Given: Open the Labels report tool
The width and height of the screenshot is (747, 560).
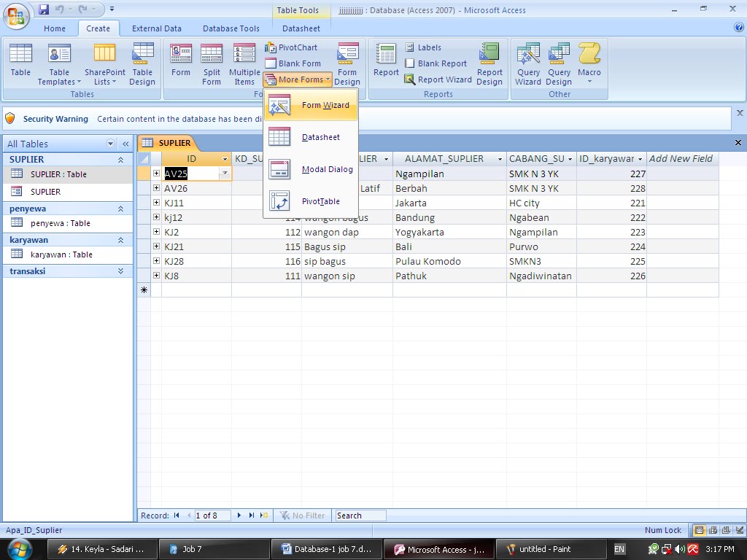Looking at the screenshot, I should [x=423, y=47].
